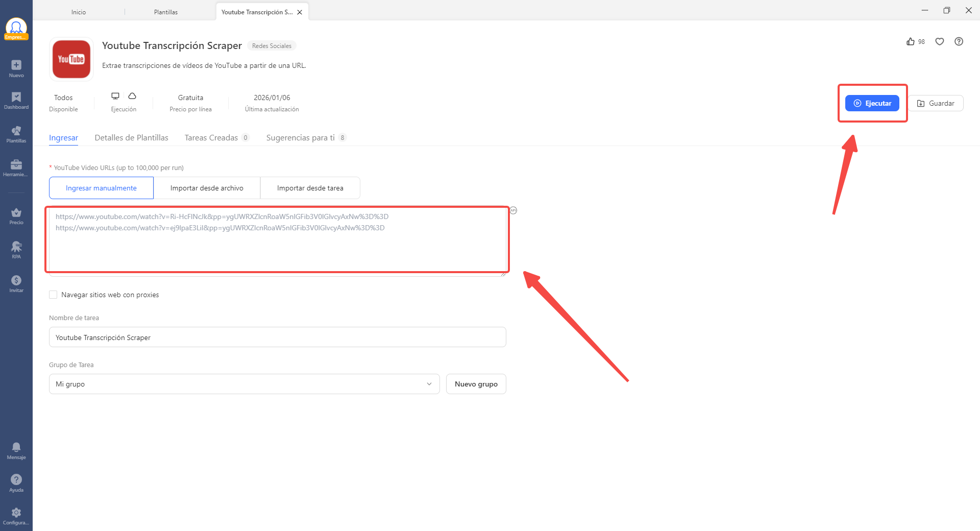The height and width of the screenshot is (531, 980).
Task: Expand the Mi grupo dropdown
Action: (244, 383)
